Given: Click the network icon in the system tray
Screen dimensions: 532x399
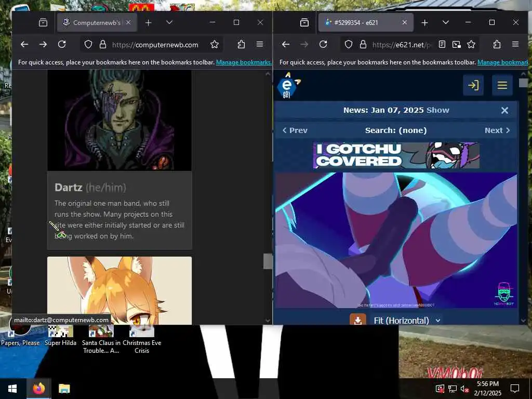Looking at the screenshot, I should 453,389.
